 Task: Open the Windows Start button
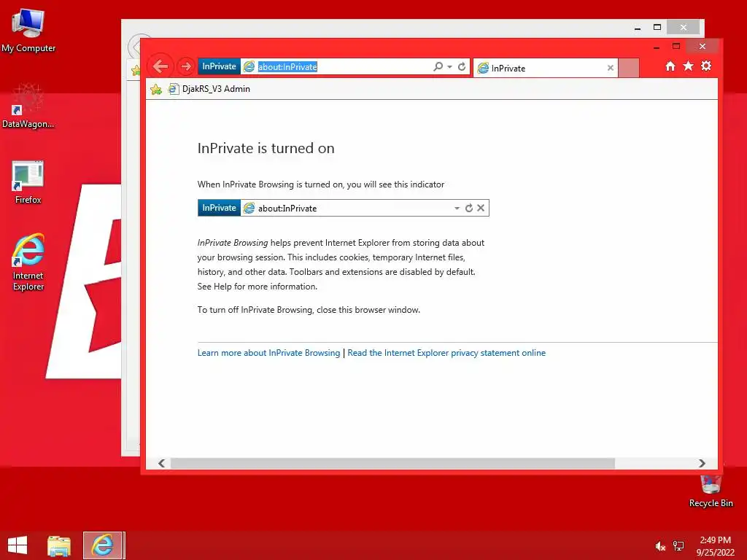[x=18, y=545]
